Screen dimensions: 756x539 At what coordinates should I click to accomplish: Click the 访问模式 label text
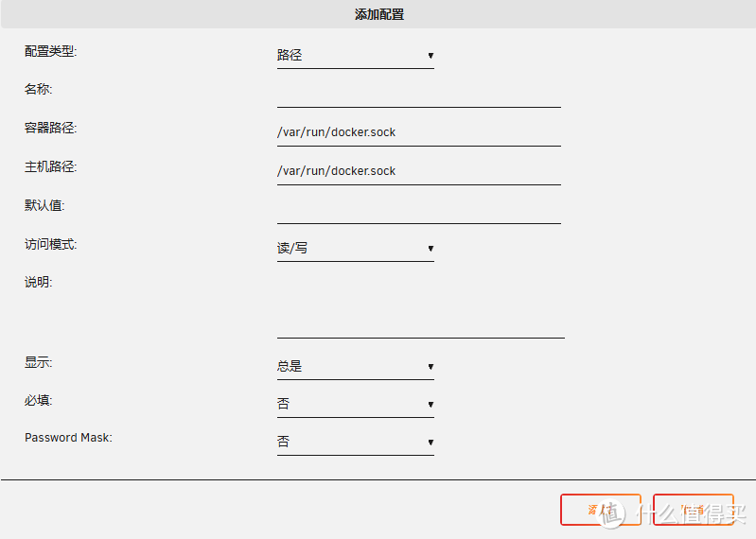(x=51, y=244)
